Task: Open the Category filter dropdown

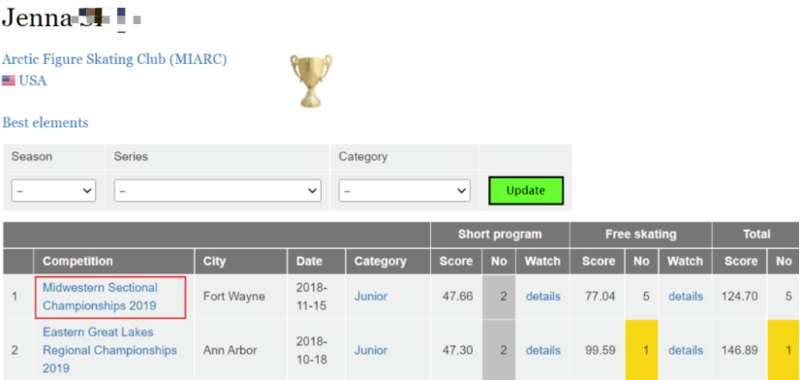Action: (404, 190)
